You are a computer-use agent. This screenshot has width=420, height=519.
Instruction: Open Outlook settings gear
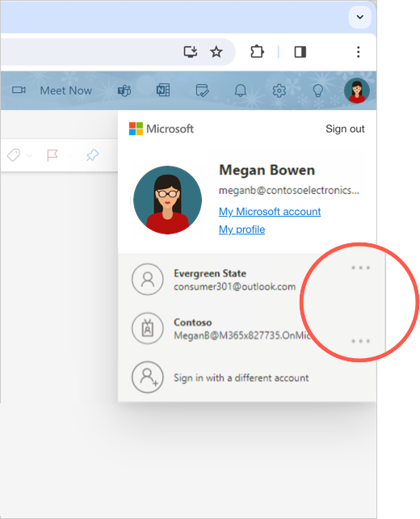[x=279, y=91]
